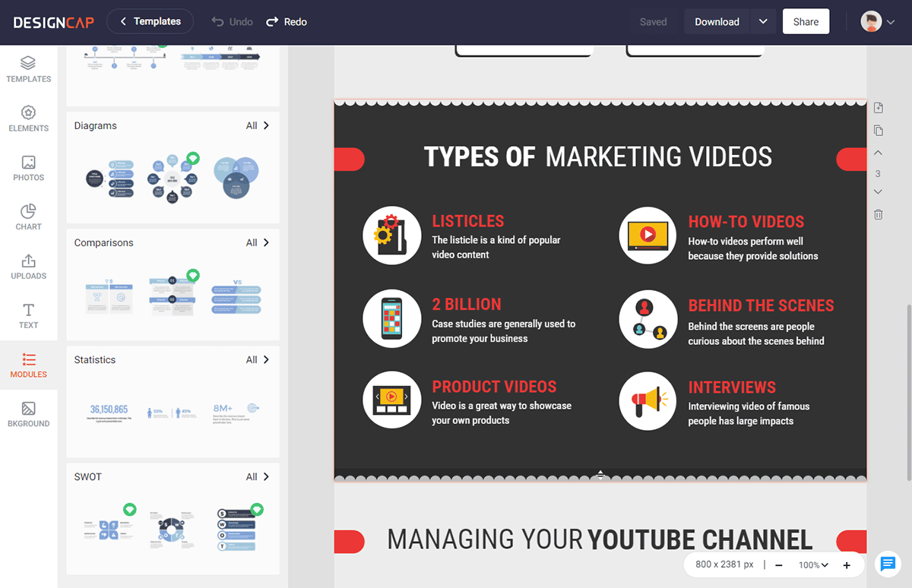Move page up with arrow
This screenshot has width=912, height=588.
tap(879, 153)
